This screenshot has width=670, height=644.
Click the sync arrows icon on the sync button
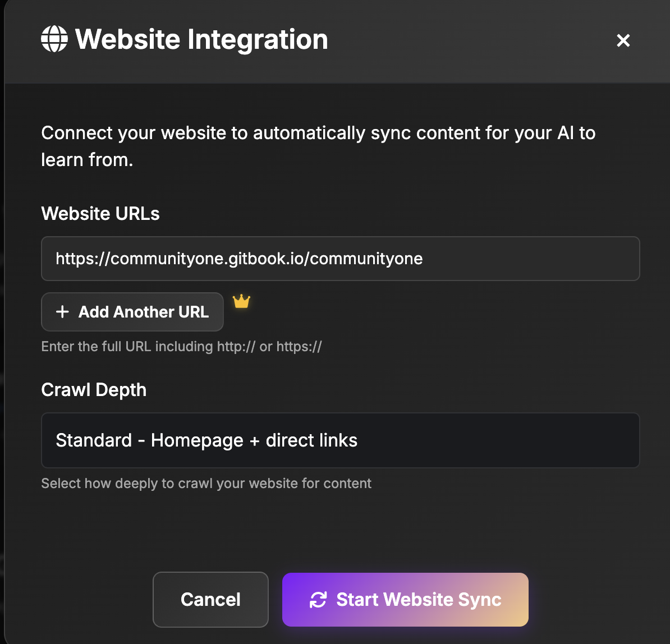[x=318, y=600]
